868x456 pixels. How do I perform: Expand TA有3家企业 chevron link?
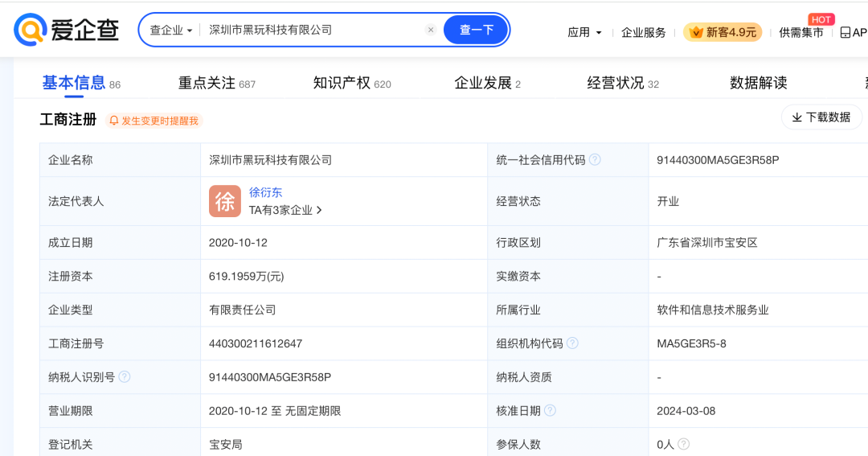pyautogui.click(x=285, y=210)
